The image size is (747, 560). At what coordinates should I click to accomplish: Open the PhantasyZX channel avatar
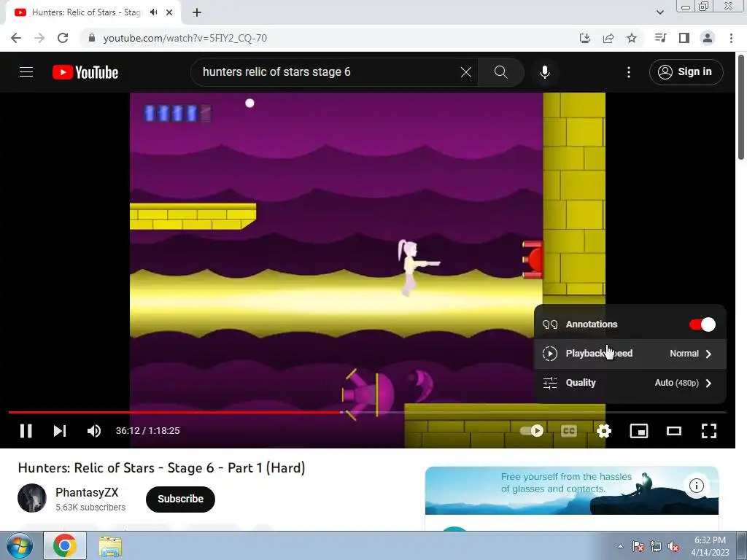click(32, 498)
